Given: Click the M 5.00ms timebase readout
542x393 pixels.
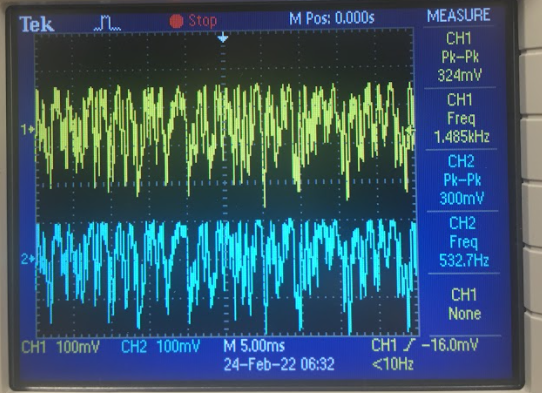Looking at the screenshot, I should click(x=254, y=346).
